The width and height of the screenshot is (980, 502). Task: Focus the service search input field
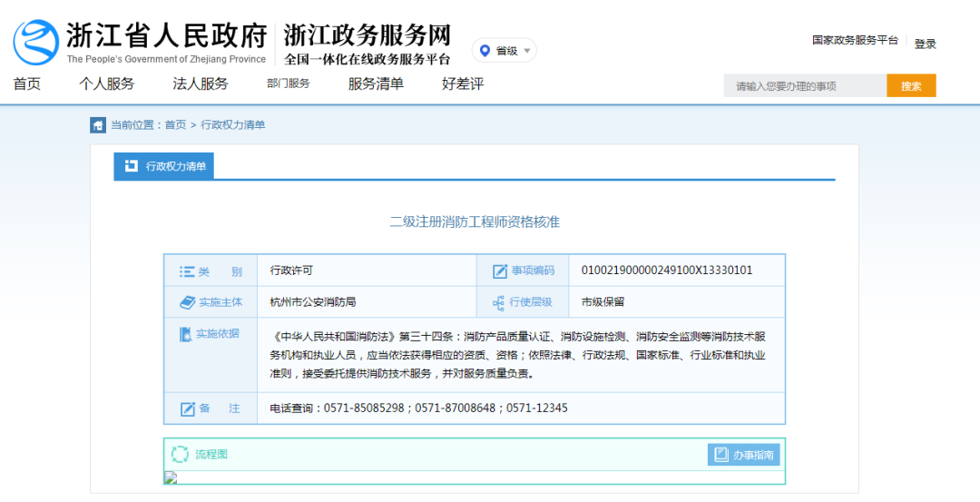[804, 86]
